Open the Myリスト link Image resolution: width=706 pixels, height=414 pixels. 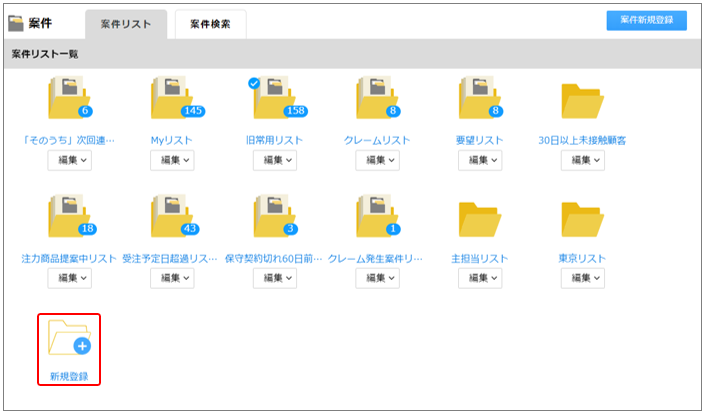pos(172,141)
